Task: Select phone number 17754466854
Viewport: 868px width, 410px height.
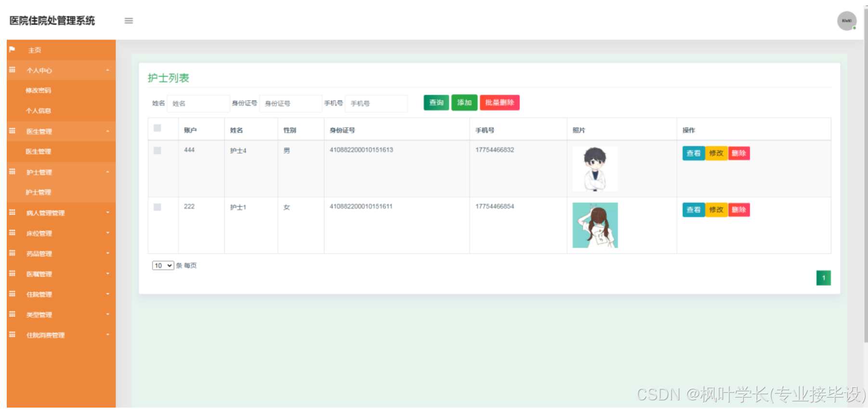Action: point(495,206)
